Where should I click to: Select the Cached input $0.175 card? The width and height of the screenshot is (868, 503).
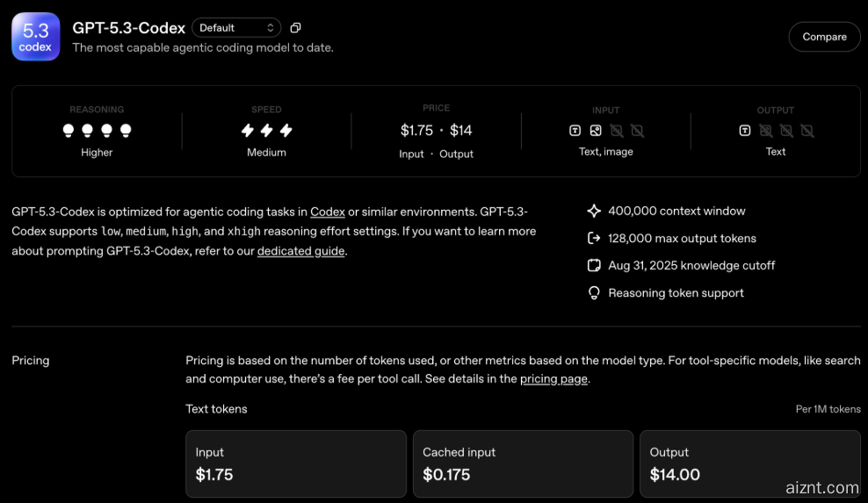tap(523, 463)
